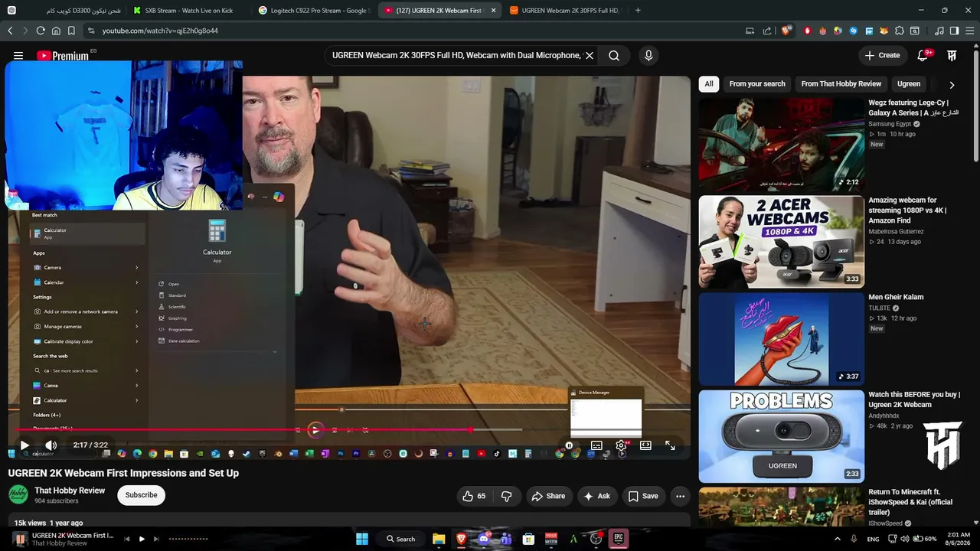
Task: Open 'Men Gheir Kalam' video title
Action: point(896,297)
